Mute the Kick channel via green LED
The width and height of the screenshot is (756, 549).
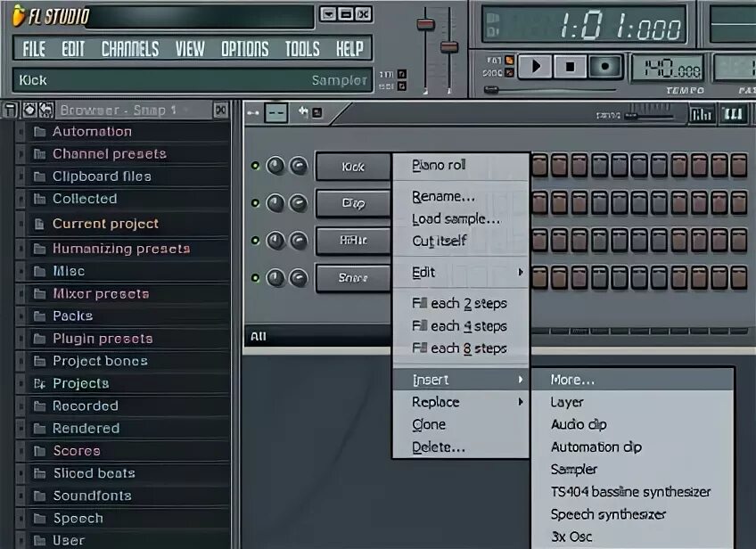click(x=256, y=166)
